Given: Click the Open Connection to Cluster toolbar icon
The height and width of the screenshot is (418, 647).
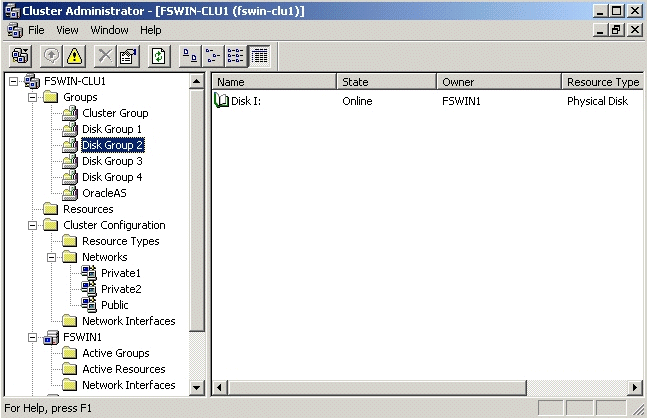Looking at the screenshot, I should pyautogui.click(x=20, y=56).
